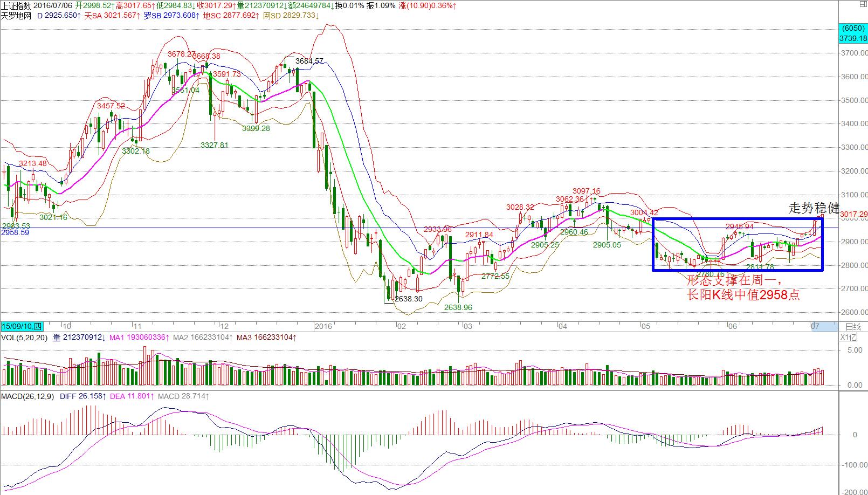Click the '3700.00' price axis label
Viewport: 868px width, 495px height.
click(x=855, y=53)
